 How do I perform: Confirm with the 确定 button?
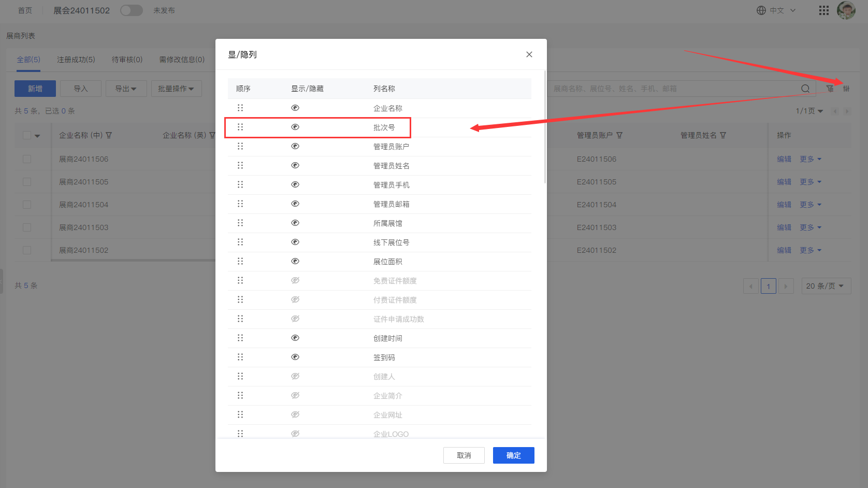[513, 455]
